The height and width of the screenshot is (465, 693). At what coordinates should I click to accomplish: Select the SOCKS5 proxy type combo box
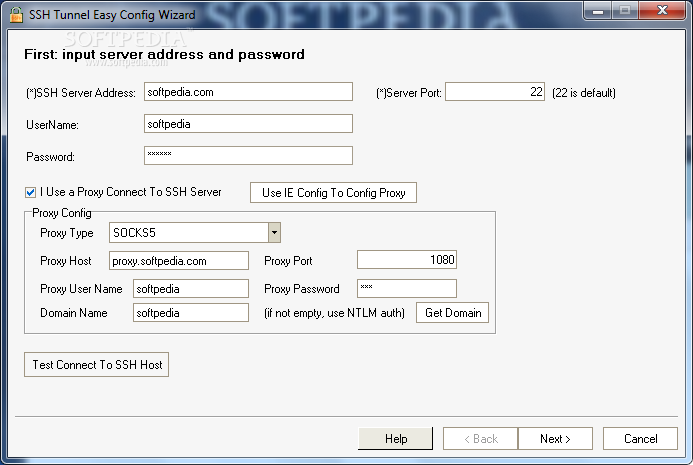[x=195, y=232]
